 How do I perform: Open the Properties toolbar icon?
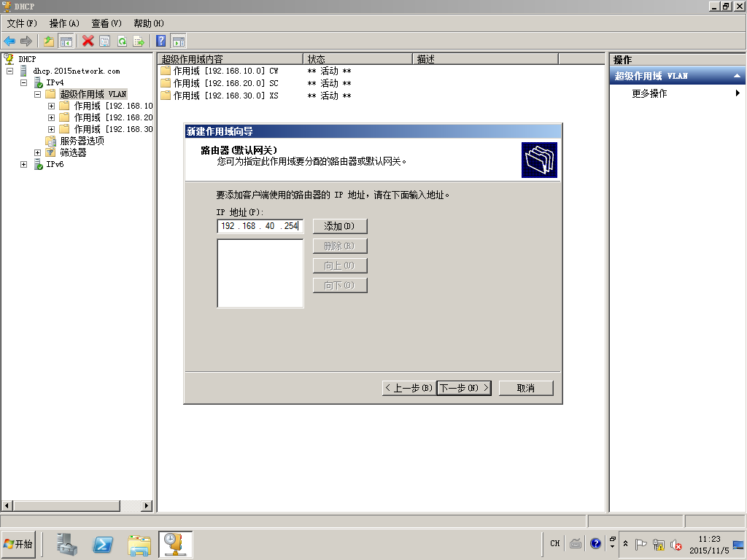(x=105, y=42)
